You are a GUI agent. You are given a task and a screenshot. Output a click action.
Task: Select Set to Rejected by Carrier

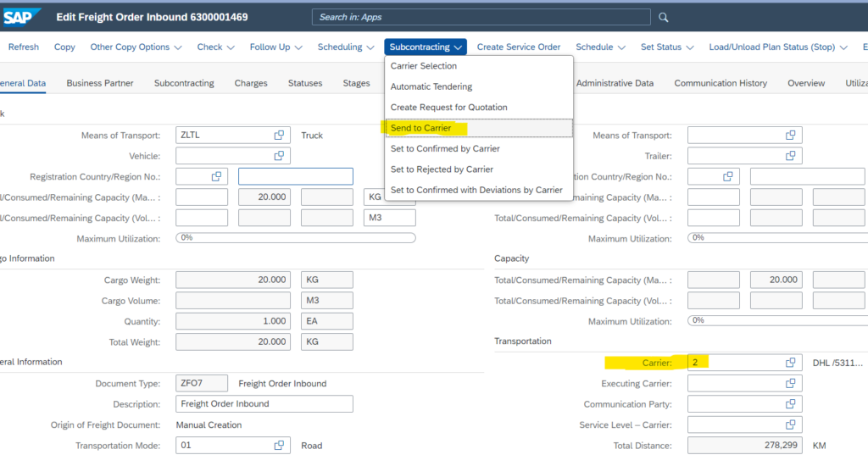(442, 169)
